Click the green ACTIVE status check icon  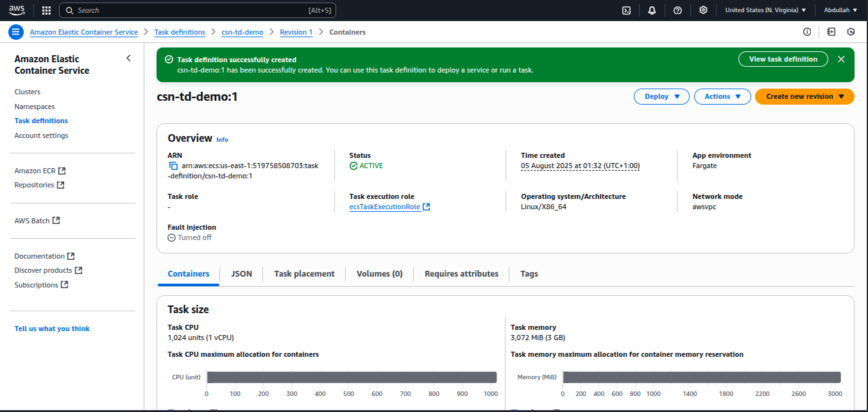(353, 166)
